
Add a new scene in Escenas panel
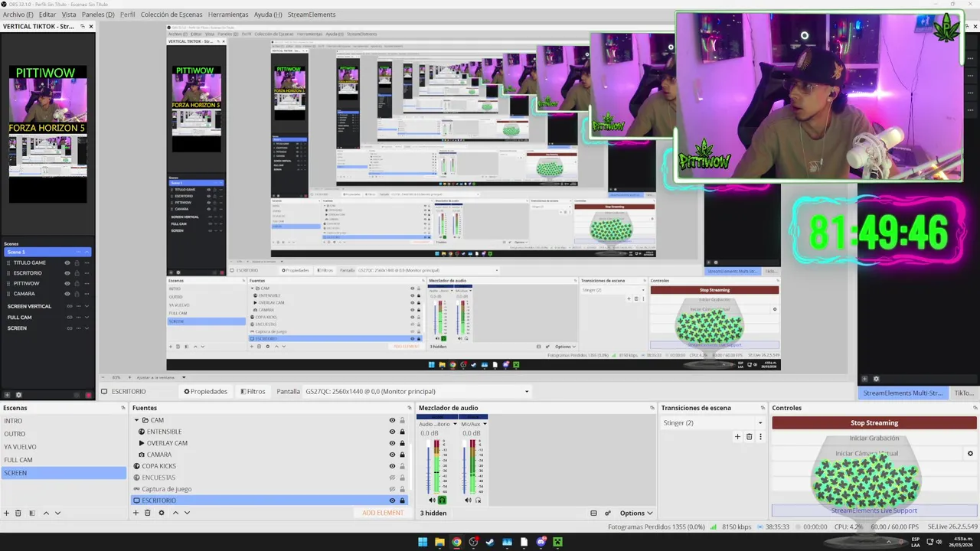7,513
